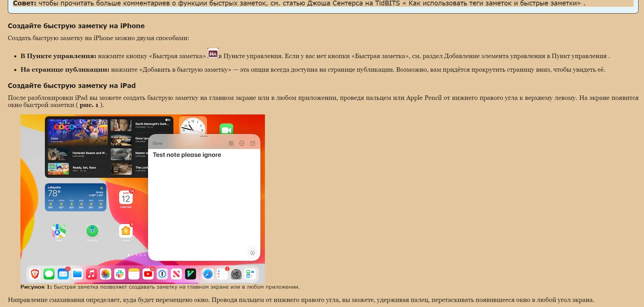Image resolution: width=644 pixels, height=307 pixels.
Task: Open the Messages app in the dock
Action: click(49, 274)
